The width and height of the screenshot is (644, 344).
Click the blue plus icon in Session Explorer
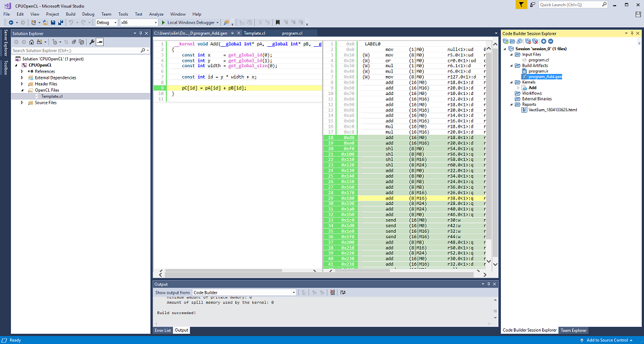(542, 41)
